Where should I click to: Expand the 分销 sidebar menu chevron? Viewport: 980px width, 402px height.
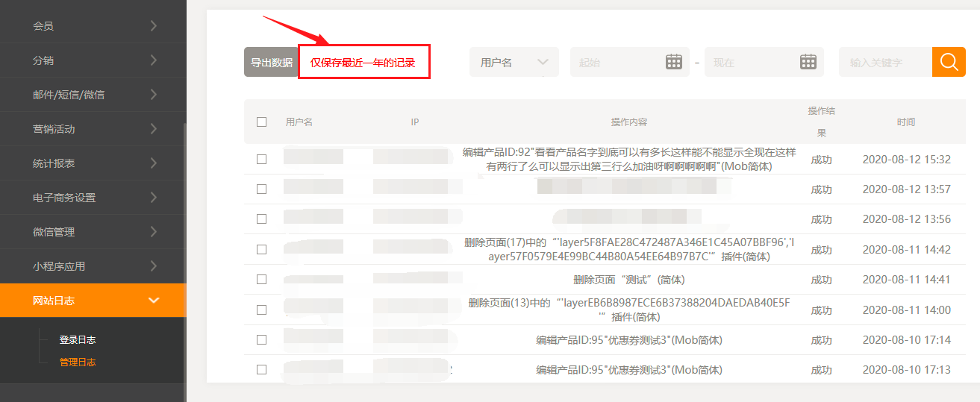[153, 60]
